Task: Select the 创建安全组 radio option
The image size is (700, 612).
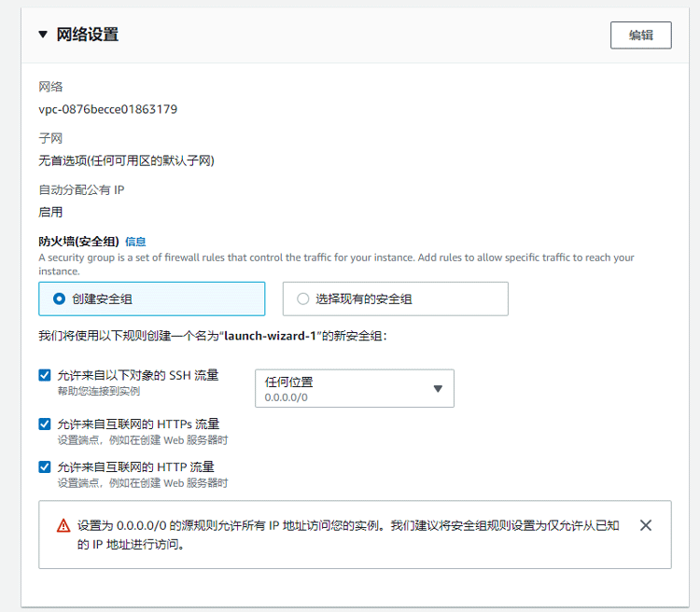Action: (x=152, y=299)
